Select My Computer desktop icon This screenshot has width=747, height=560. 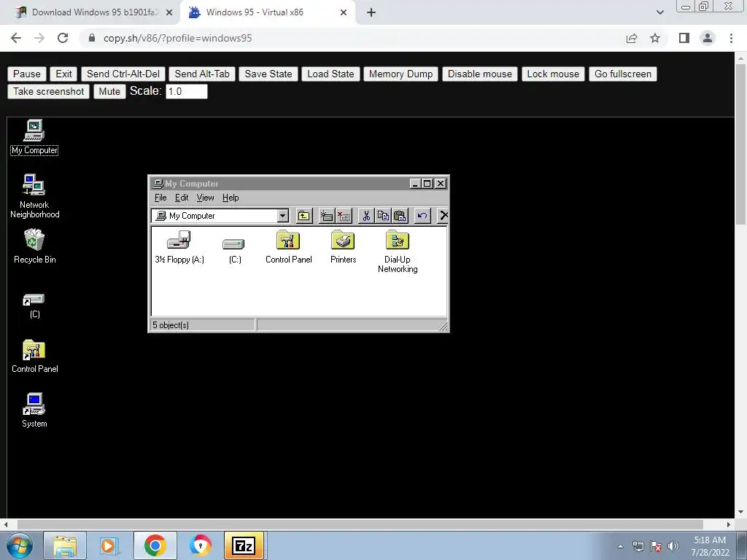(34, 137)
